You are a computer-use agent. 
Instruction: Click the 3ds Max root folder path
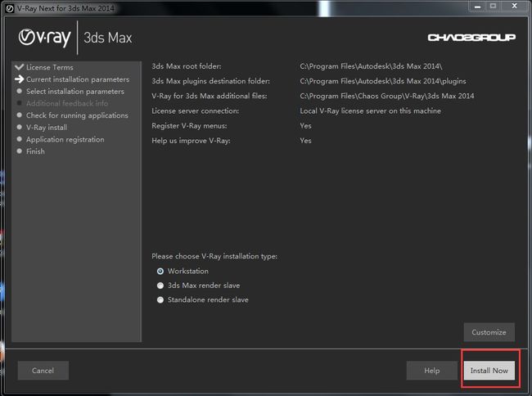371,66
